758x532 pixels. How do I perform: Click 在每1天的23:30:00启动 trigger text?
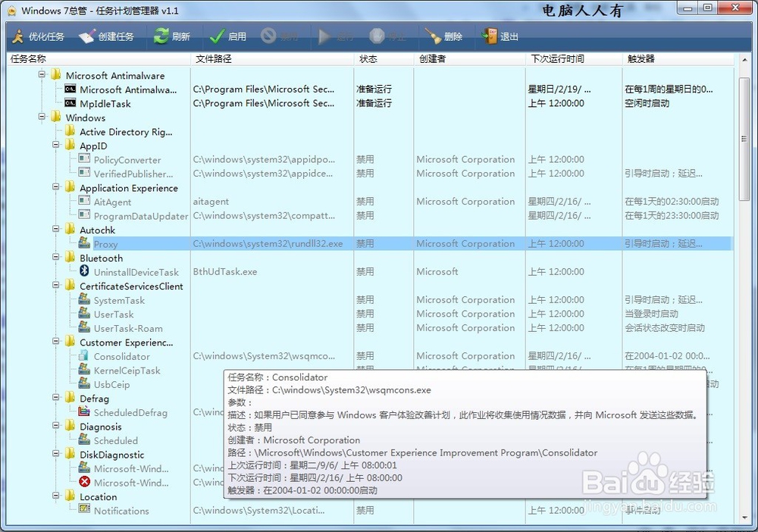[x=672, y=215]
